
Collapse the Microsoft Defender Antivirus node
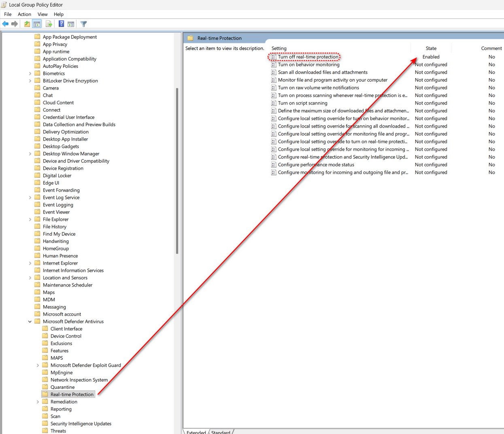pyautogui.click(x=30, y=321)
